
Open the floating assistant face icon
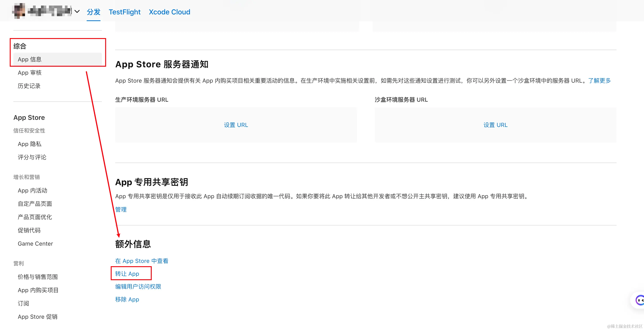pos(640,300)
